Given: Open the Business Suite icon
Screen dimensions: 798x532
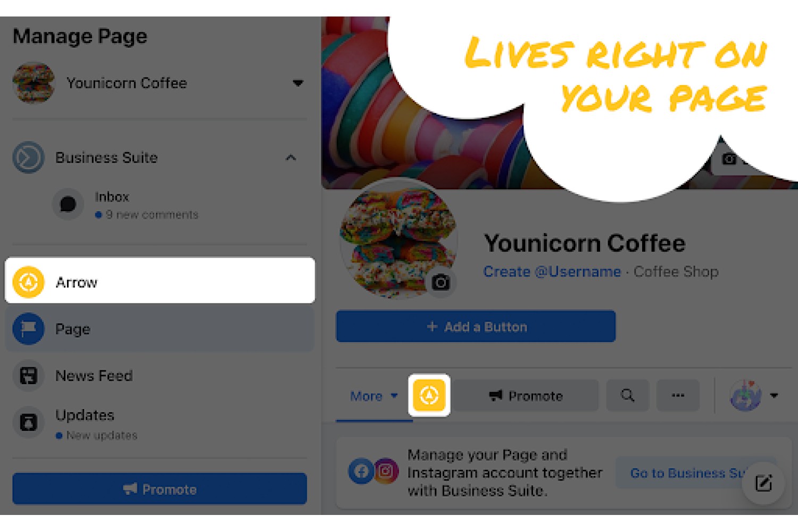Looking at the screenshot, I should pos(28,157).
